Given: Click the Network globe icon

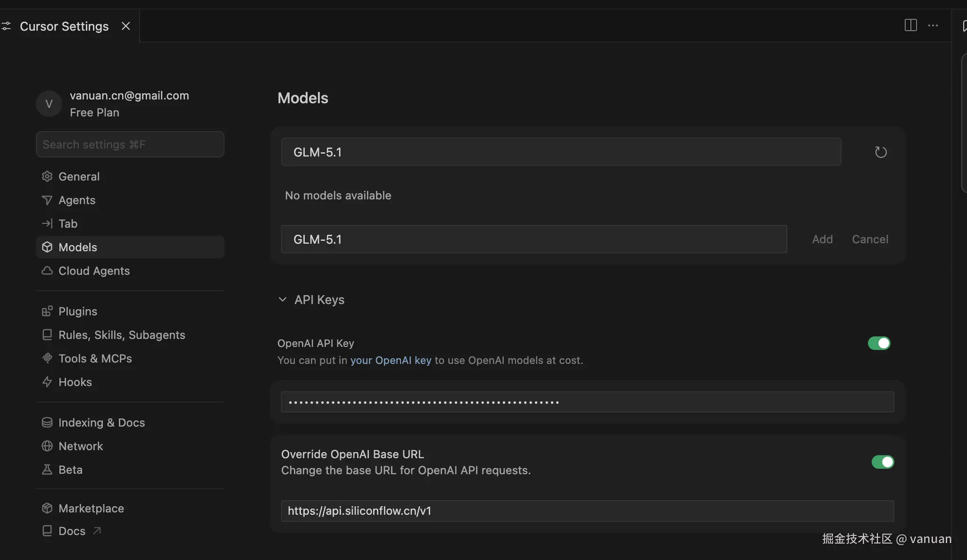Looking at the screenshot, I should [x=47, y=446].
